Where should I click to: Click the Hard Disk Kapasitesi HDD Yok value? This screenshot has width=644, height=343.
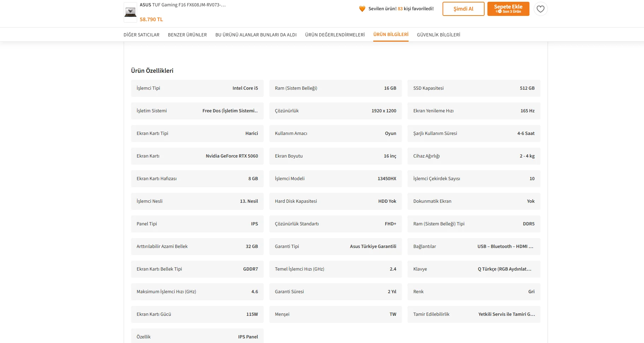point(387,201)
